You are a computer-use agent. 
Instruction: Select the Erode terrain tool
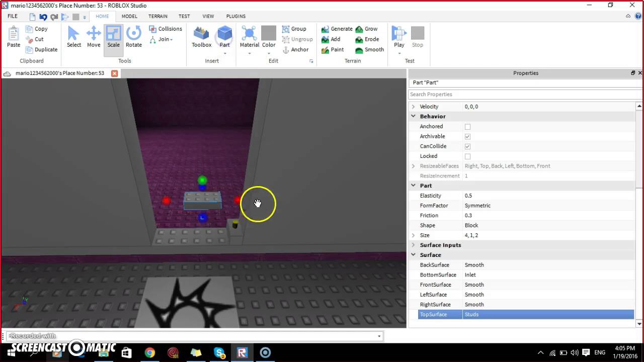[367, 39]
